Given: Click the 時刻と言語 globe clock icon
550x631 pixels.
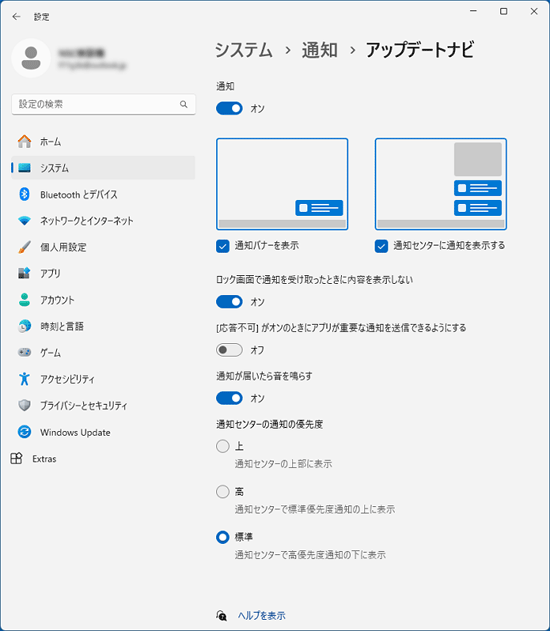Looking at the screenshot, I should click(25, 326).
